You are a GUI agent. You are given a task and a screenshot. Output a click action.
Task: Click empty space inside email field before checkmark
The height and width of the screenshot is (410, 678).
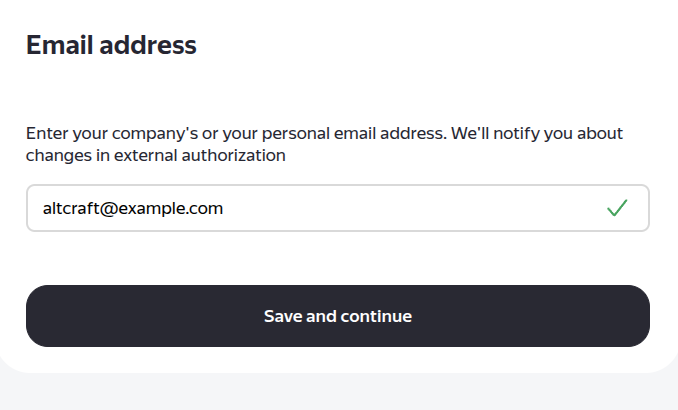[x=450, y=208]
